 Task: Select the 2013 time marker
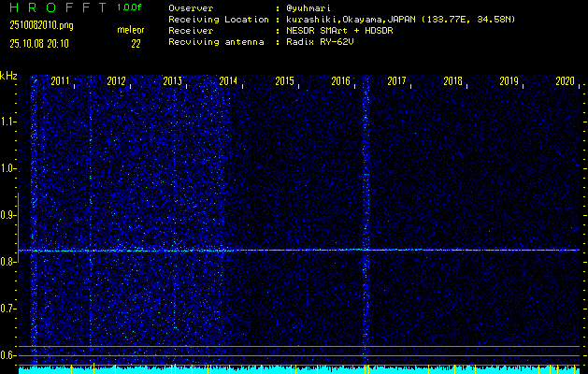(173, 81)
